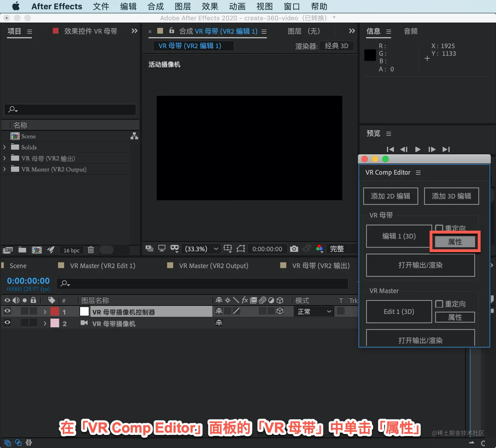Click 打开输出/渲染 under VR 母带
Viewport: 496px width, 448px height.
click(x=420, y=265)
